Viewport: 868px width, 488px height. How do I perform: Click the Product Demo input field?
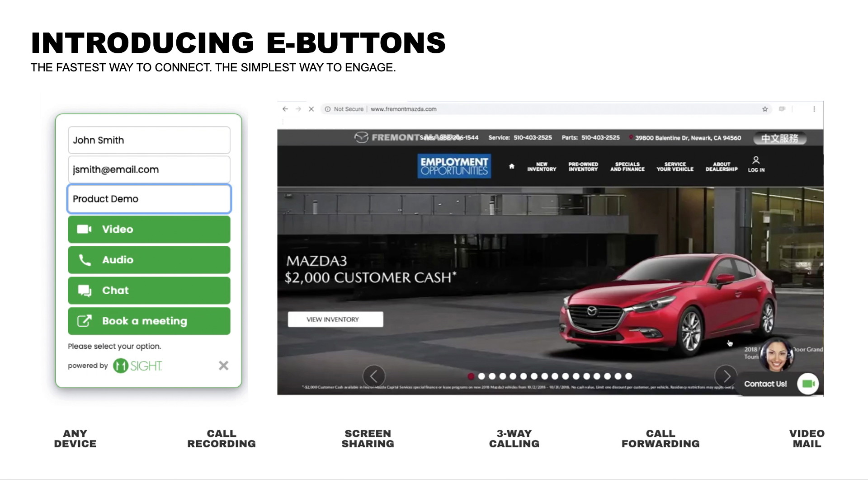click(149, 199)
